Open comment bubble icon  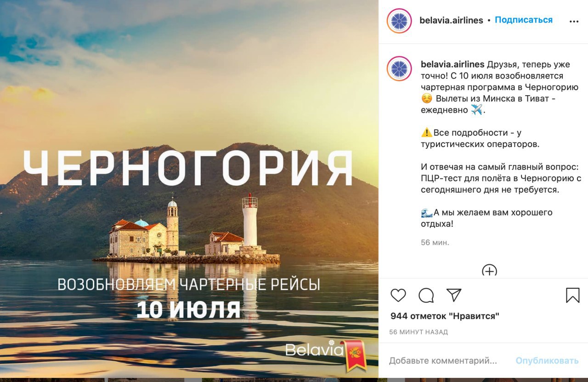[426, 295]
